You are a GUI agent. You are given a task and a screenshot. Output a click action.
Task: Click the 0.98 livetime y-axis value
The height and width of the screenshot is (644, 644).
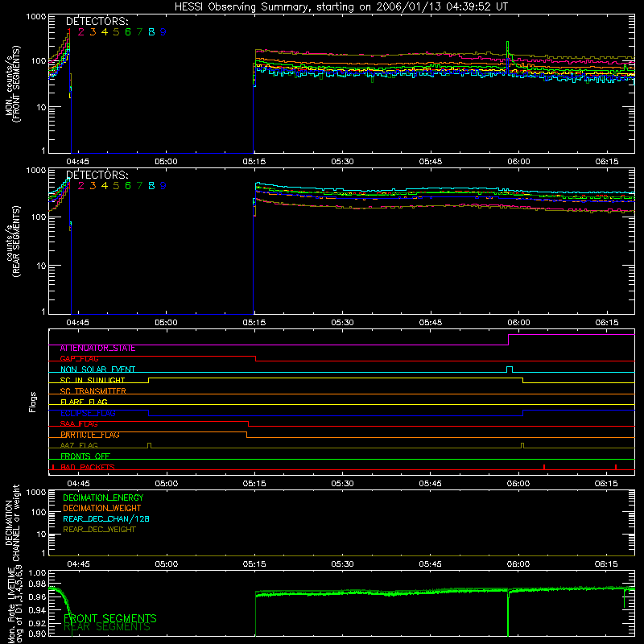38,584
